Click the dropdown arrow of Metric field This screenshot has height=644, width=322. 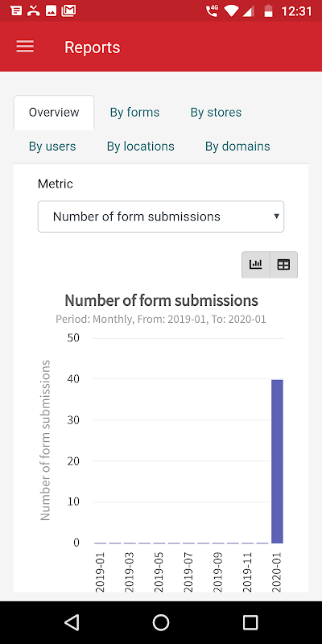point(276,217)
